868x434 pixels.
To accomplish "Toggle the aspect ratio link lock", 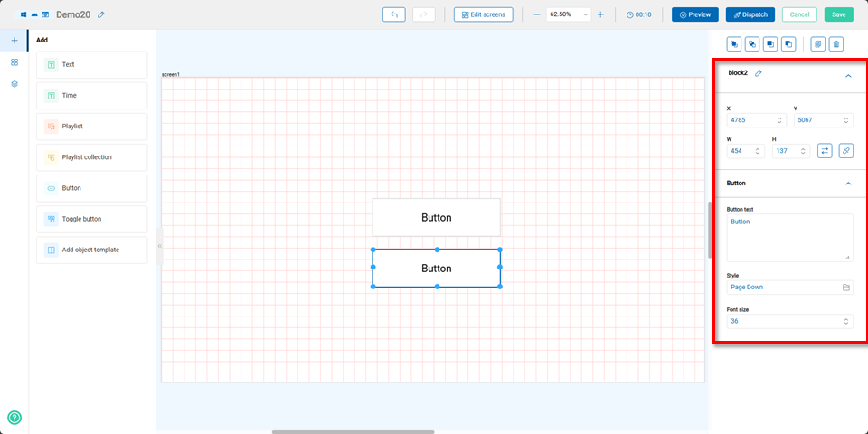I will click(846, 151).
